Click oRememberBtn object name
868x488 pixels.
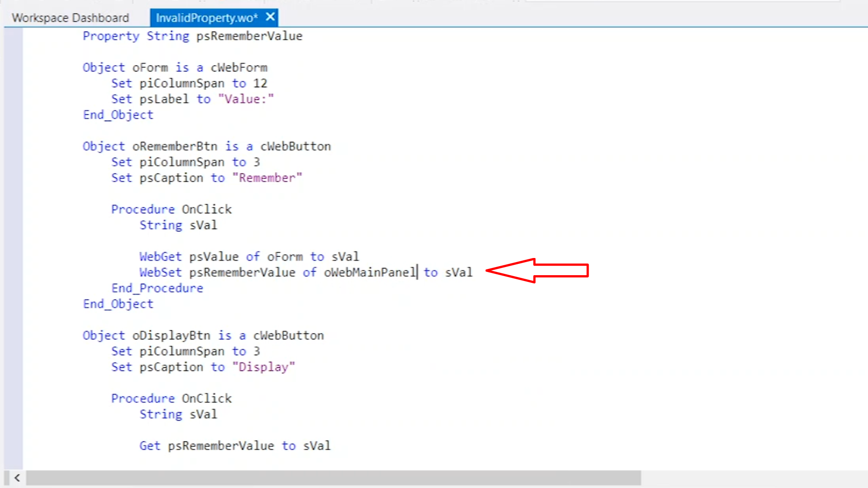175,146
